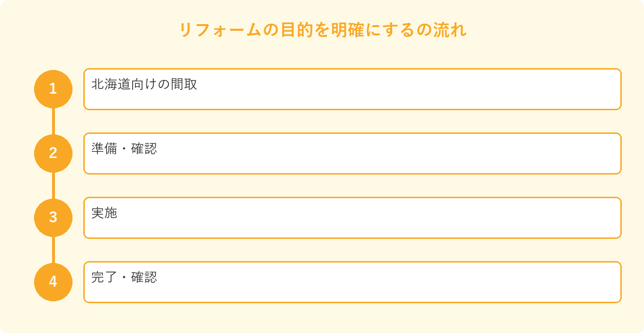This screenshot has height=333, width=644.
Task: Select the step 2 numbered circle
Action: pos(53,153)
